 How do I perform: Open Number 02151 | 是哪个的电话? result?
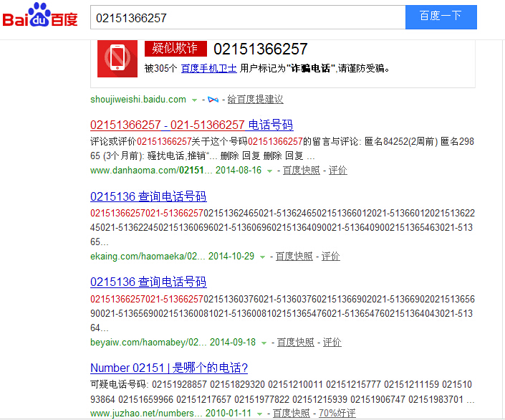point(169,368)
